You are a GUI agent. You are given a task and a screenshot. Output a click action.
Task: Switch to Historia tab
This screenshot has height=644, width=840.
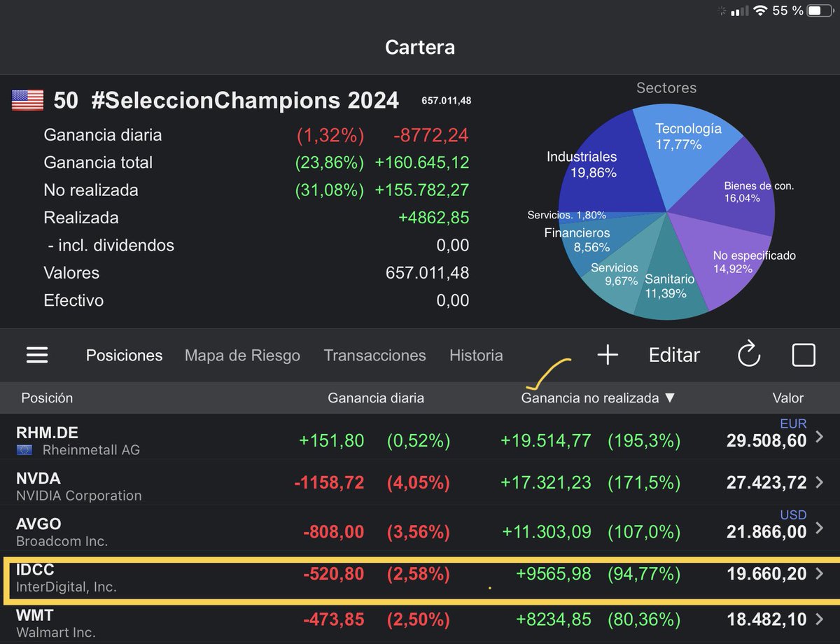476,356
